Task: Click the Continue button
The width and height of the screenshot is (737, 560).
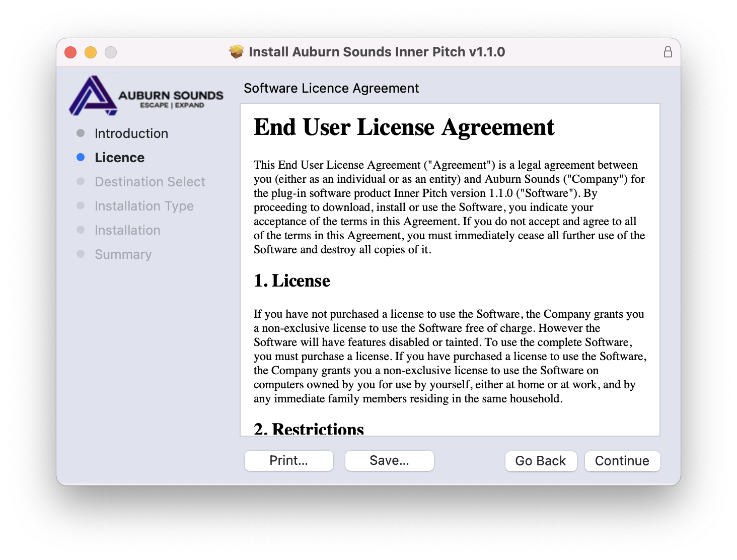Action: coord(622,461)
